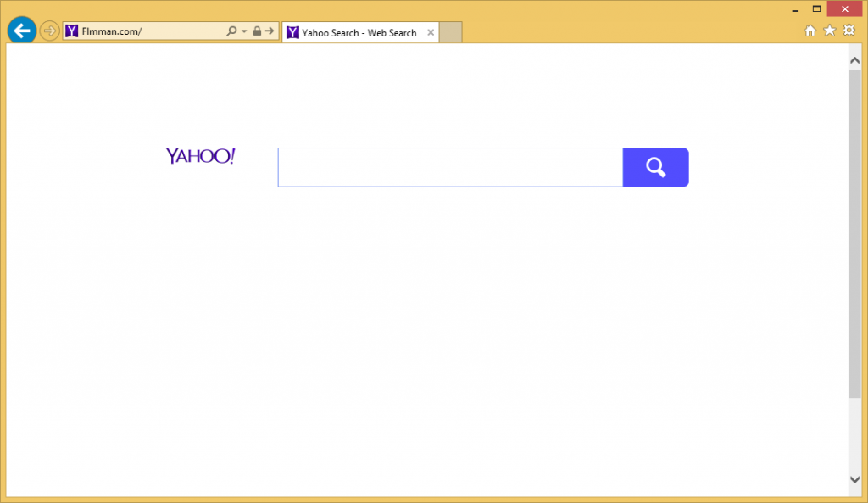Click the Yahoo! logo
The height and width of the screenshot is (503, 868).
pyautogui.click(x=200, y=156)
